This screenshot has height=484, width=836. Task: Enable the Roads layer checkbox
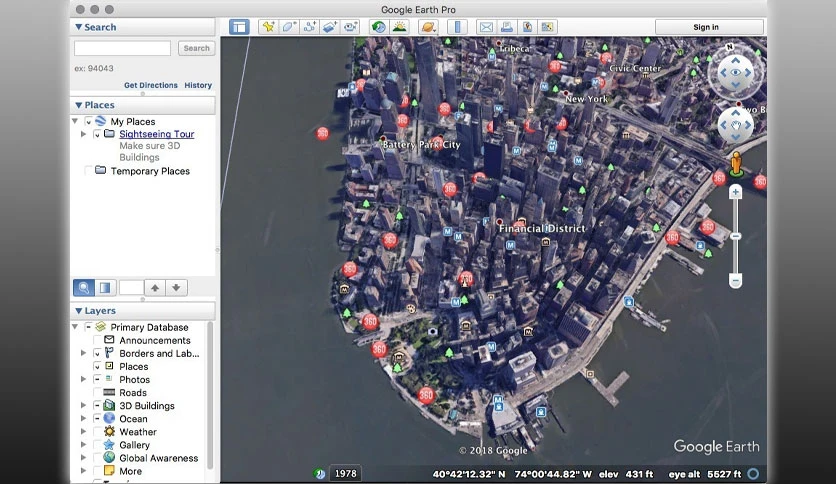pos(97,392)
